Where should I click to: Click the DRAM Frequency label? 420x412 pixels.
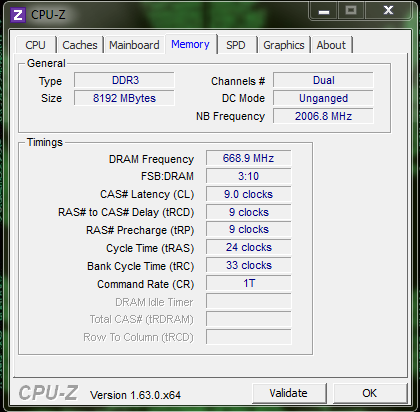click(151, 159)
